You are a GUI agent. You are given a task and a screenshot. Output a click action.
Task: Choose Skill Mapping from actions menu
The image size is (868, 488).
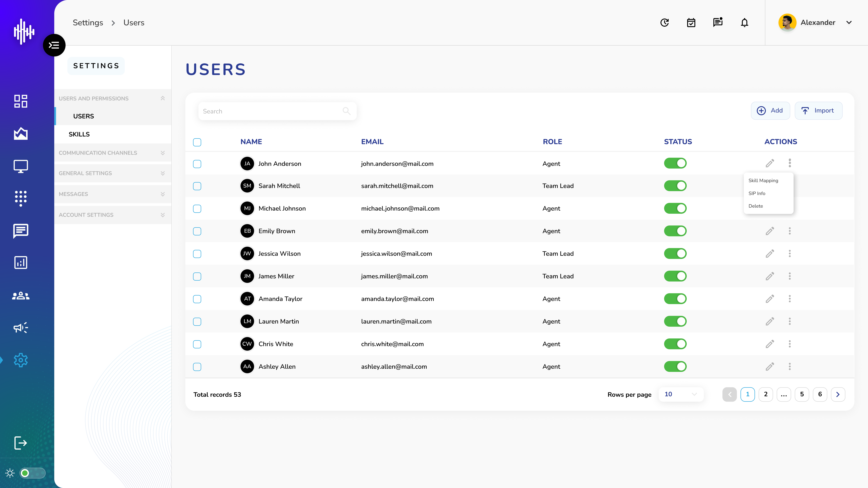coord(763,181)
